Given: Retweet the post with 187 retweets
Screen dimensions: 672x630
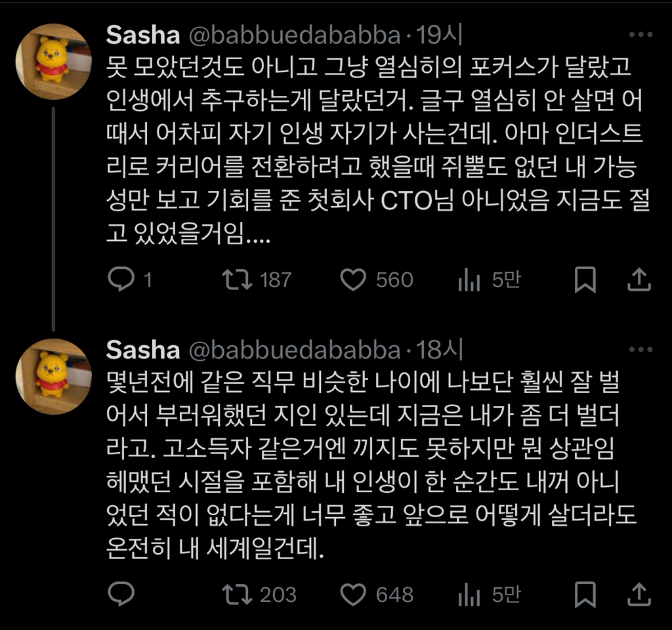Looking at the screenshot, I should tap(236, 280).
